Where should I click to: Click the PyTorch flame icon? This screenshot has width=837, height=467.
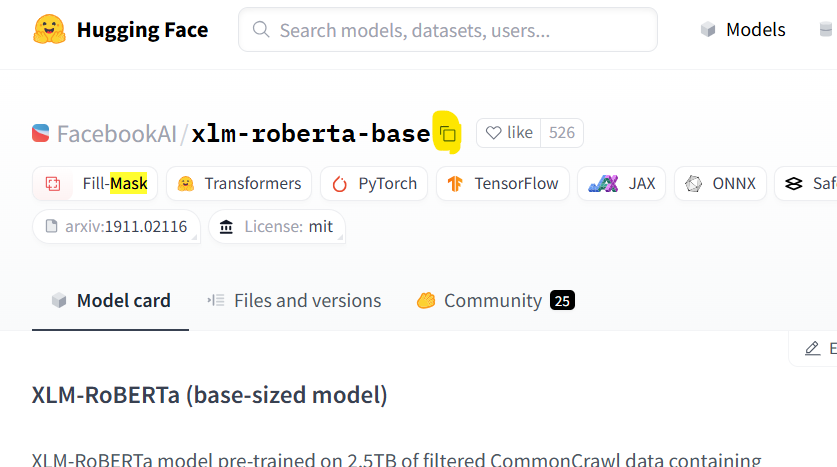coord(339,184)
